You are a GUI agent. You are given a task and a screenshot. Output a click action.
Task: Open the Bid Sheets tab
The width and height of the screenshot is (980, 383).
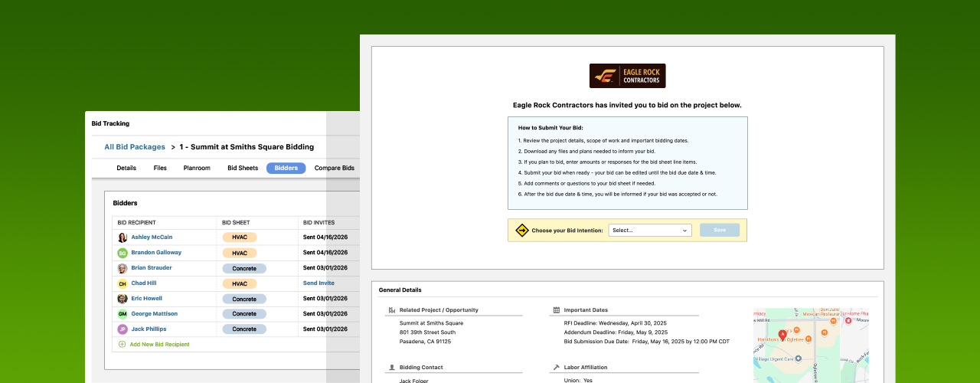[243, 168]
